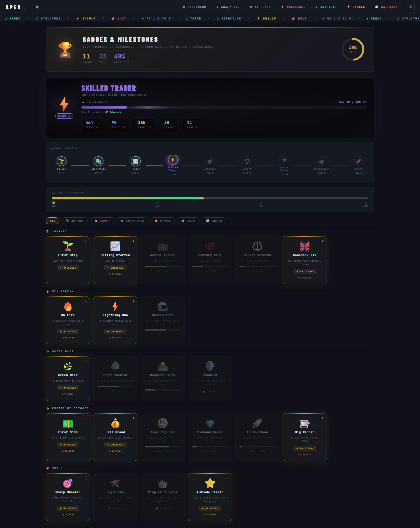Viewport: 420px width, 528px height.
Task: Select the Trader level icon
Action: point(136,161)
